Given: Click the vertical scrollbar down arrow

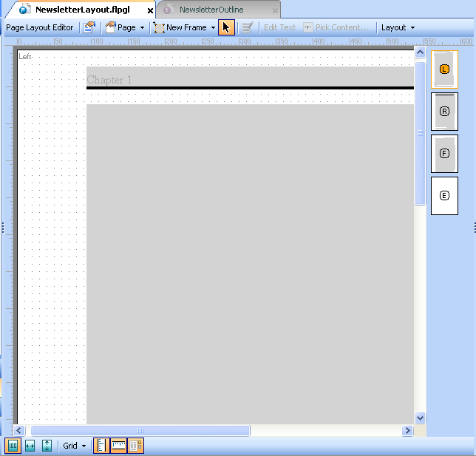Looking at the screenshot, I should click(420, 418).
